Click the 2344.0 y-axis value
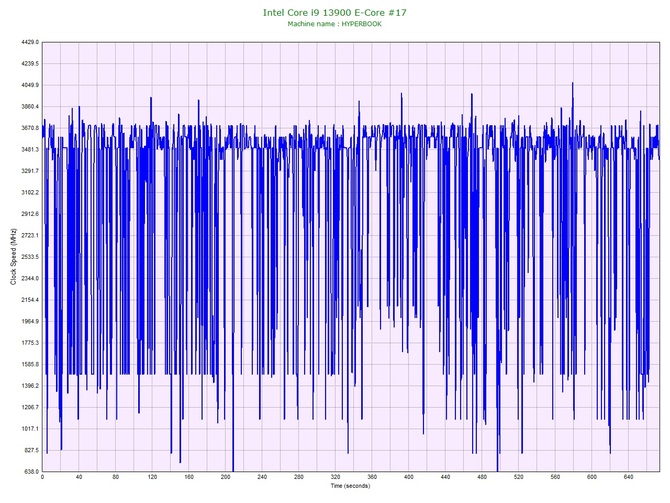The height and width of the screenshot is (503, 670). [x=30, y=278]
